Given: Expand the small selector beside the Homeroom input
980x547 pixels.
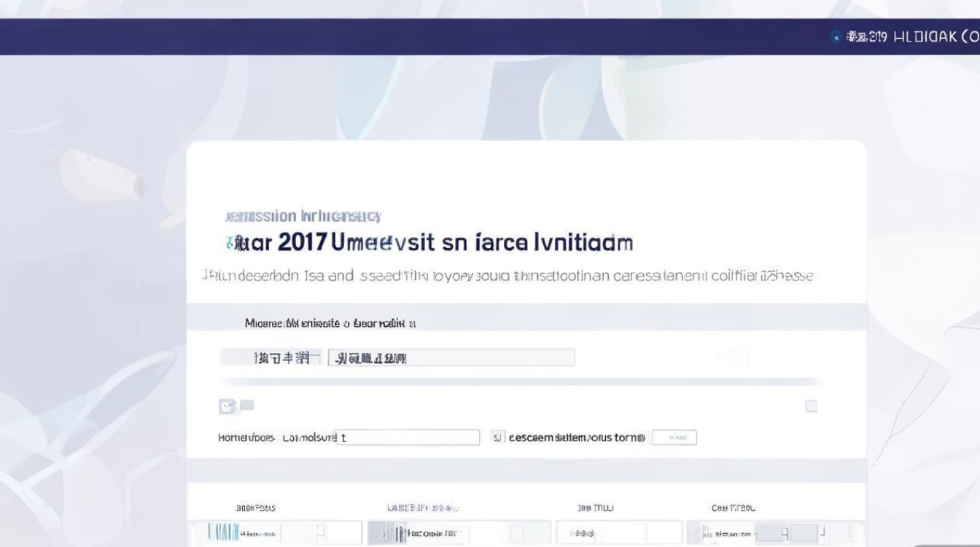Looking at the screenshot, I should coord(497,435).
